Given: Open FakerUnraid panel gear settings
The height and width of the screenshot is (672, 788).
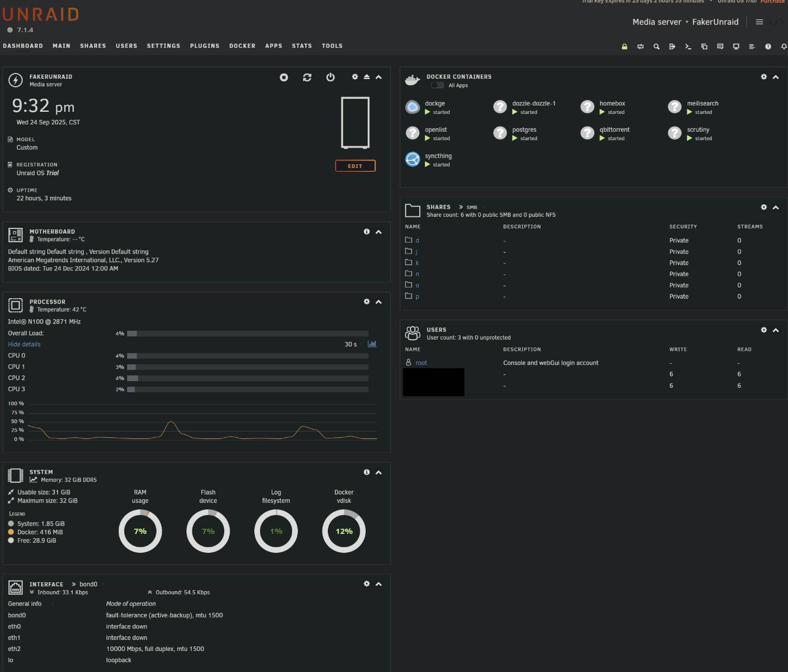Looking at the screenshot, I should 355,77.
